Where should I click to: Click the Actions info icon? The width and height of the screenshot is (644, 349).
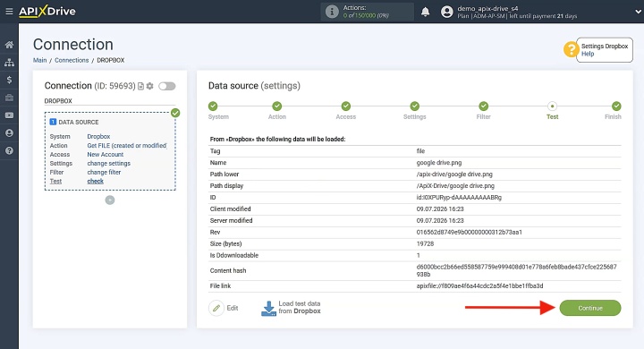[332, 12]
